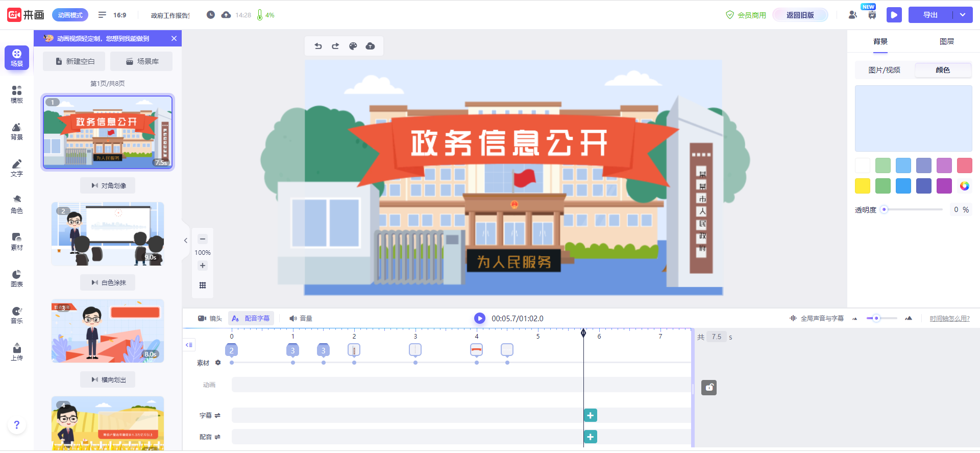Close the promotional banner
This screenshot has height=453, width=980.
click(174, 38)
